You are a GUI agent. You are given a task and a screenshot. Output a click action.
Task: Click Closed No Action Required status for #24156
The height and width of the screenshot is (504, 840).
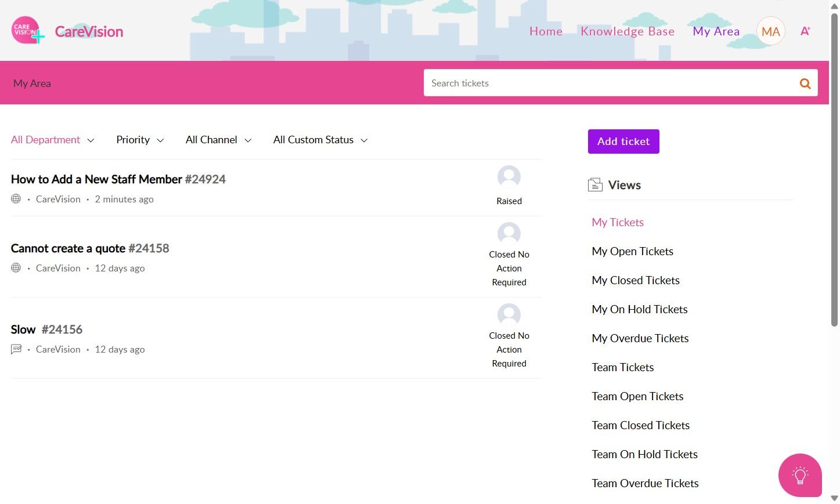509,350
